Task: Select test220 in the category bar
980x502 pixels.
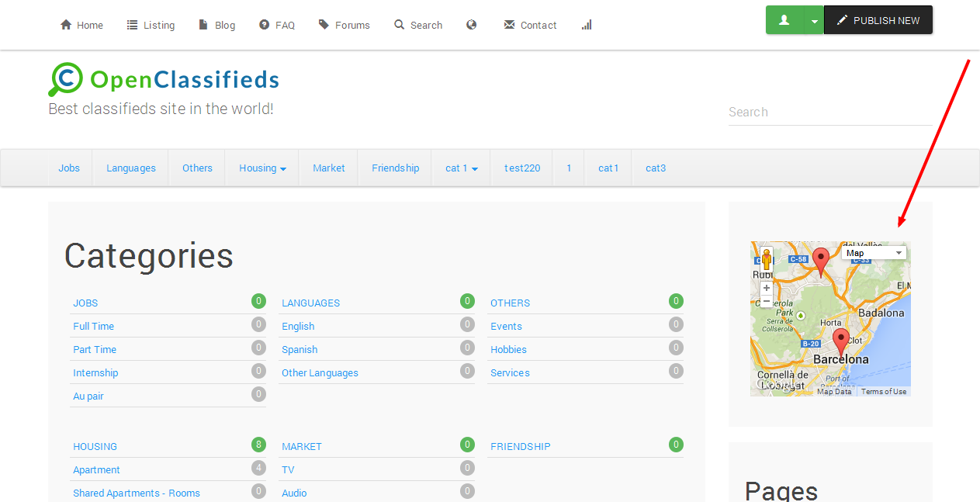Action: pos(522,168)
